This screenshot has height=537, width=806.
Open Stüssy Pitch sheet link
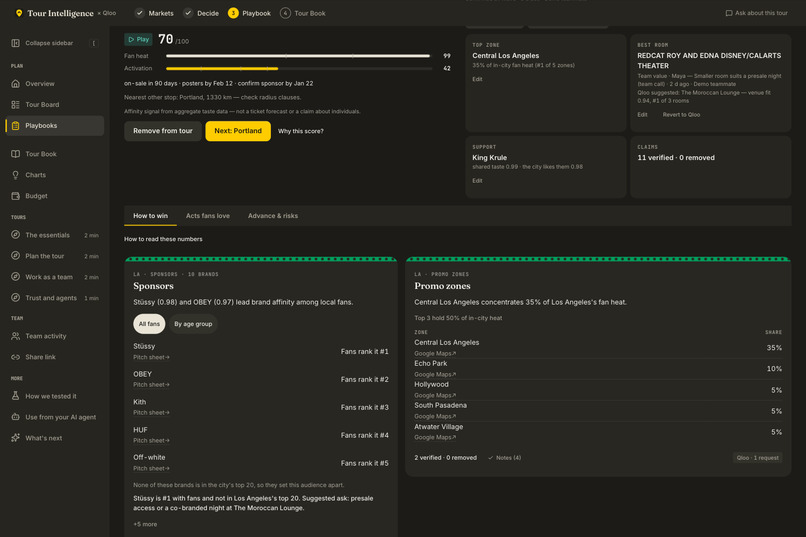151,358
